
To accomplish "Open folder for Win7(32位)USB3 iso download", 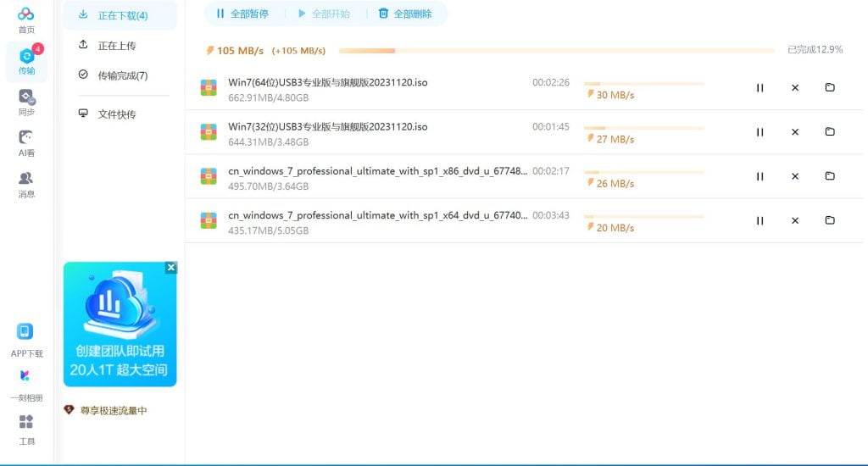I will tap(830, 131).
